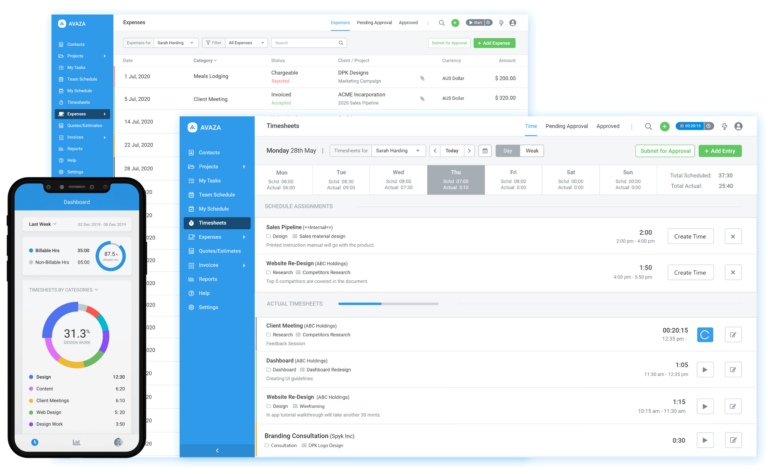The width and height of the screenshot is (768, 474).
Task: Go to the previous day arrow
Action: click(435, 151)
